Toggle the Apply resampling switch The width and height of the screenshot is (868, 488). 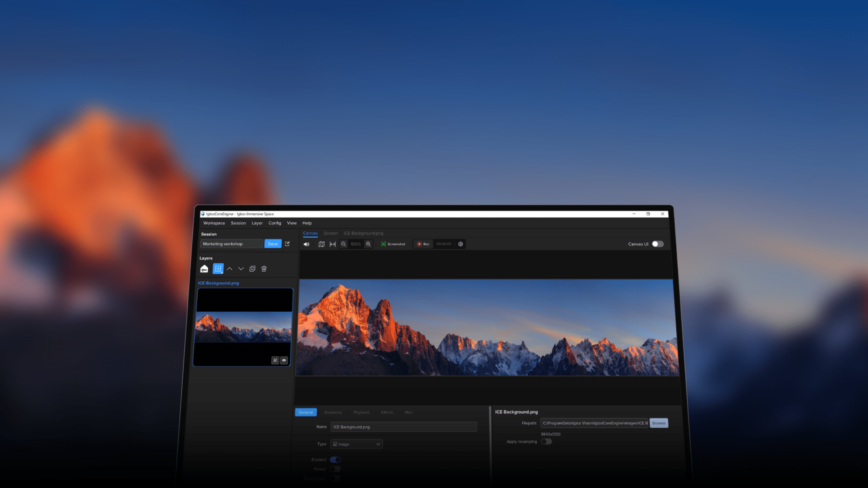(x=546, y=441)
